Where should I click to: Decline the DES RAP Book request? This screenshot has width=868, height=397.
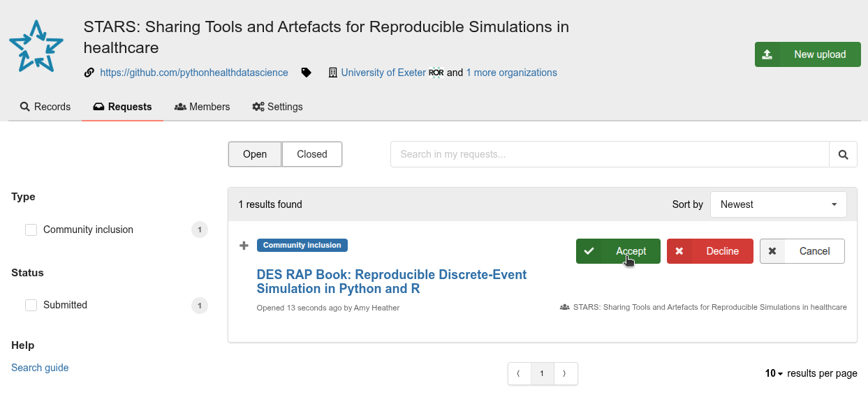click(x=709, y=251)
